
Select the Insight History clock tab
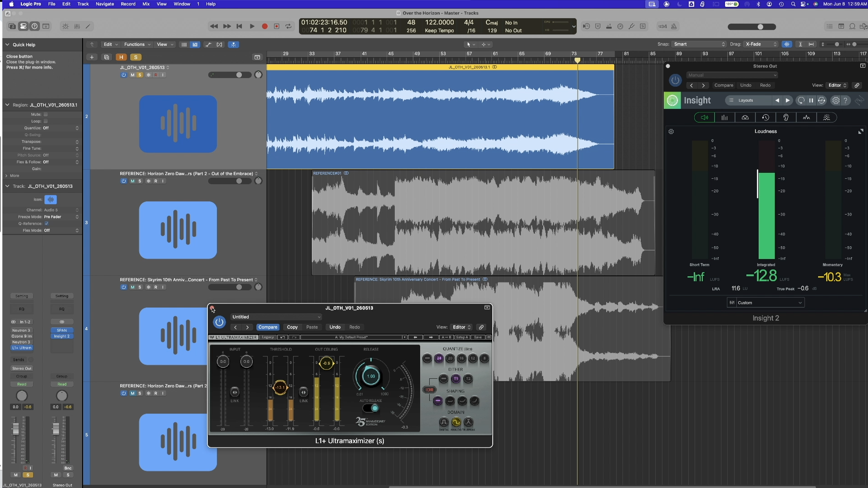(x=765, y=117)
